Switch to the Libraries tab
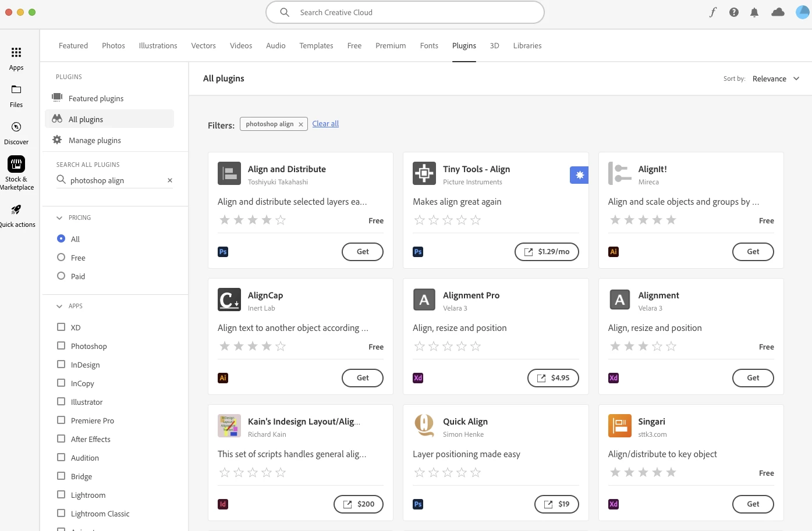Screen dimensions: 812x531 pyautogui.click(x=527, y=45)
